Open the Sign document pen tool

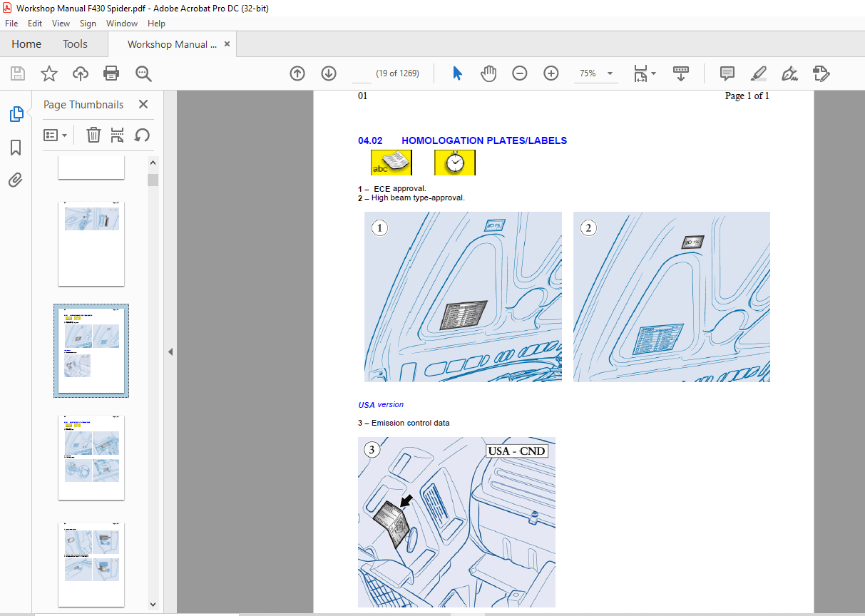click(x=789, y=73)
